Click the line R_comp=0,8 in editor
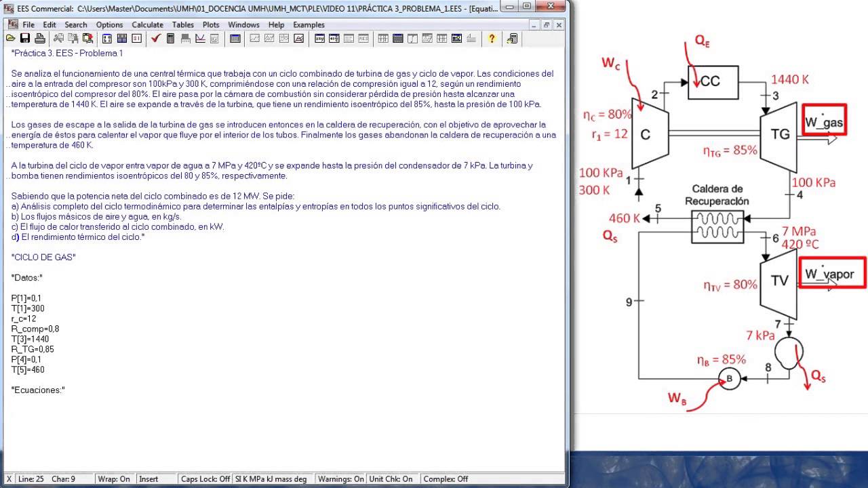This screenshot has width=868, height=488. [x=35, y=329]
